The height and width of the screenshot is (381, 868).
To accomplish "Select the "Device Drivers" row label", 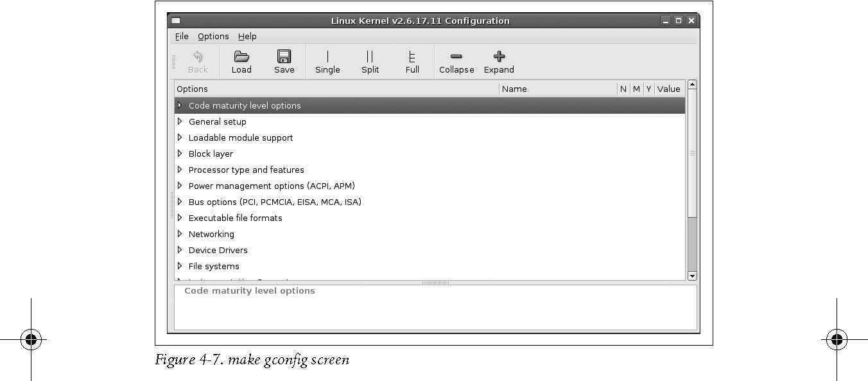I will pyautogui.click(x=218, y=250).
